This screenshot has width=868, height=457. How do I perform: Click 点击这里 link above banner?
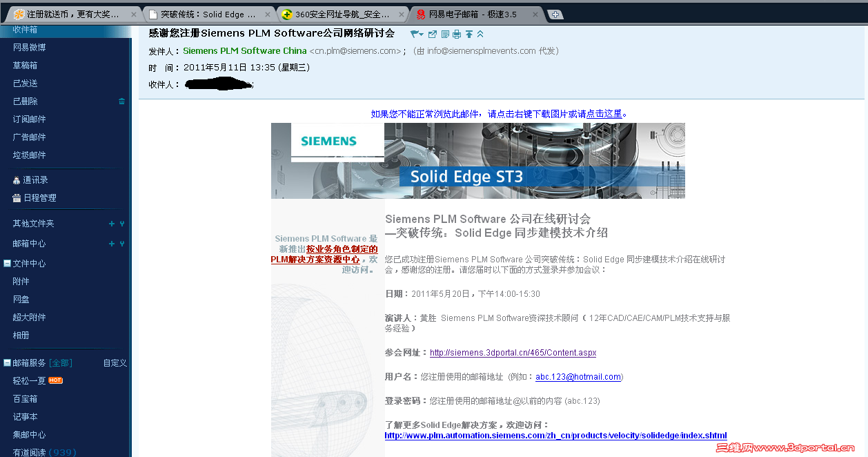point(604,114)
